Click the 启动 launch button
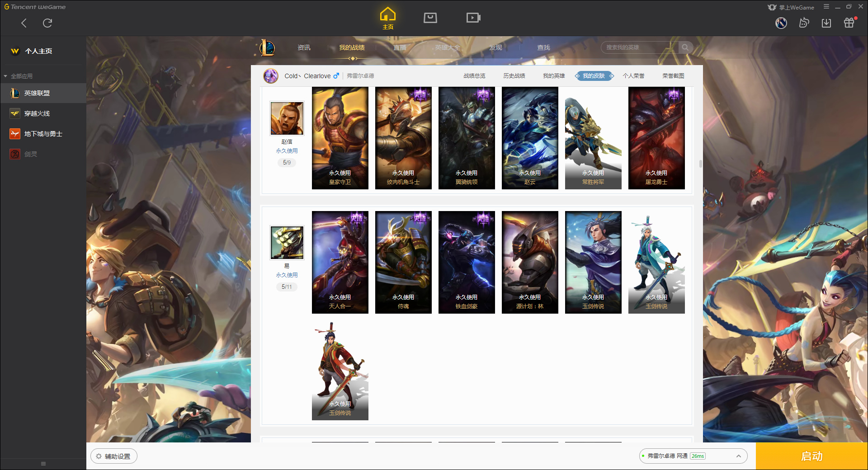Screen dimensions: 868x470 [812, 456]
